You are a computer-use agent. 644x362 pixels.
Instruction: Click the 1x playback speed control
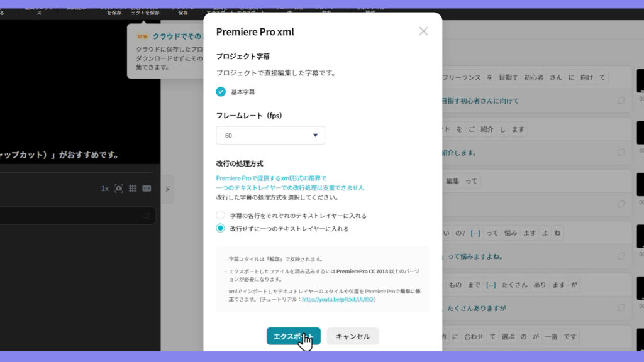point(105,189)
